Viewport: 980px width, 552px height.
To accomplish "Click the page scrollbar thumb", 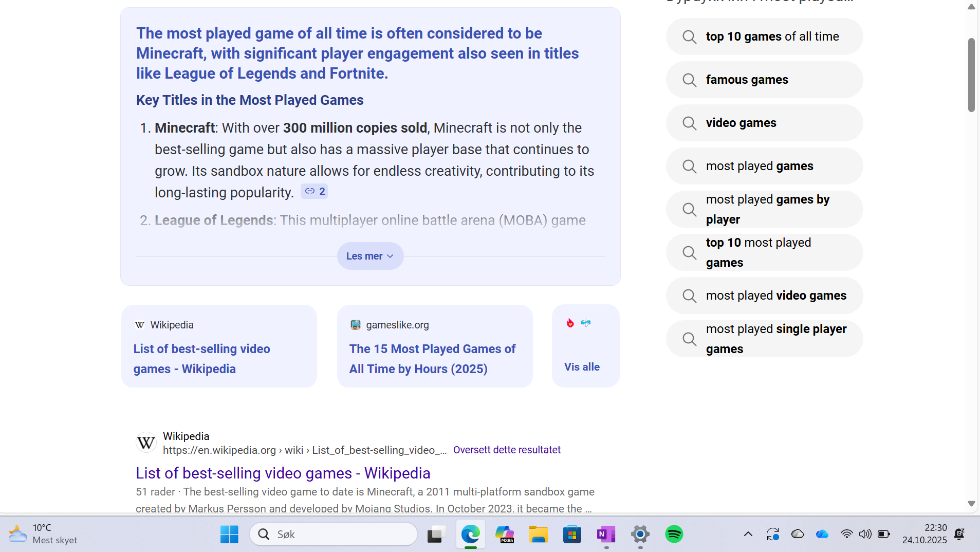I will point(971,75).
